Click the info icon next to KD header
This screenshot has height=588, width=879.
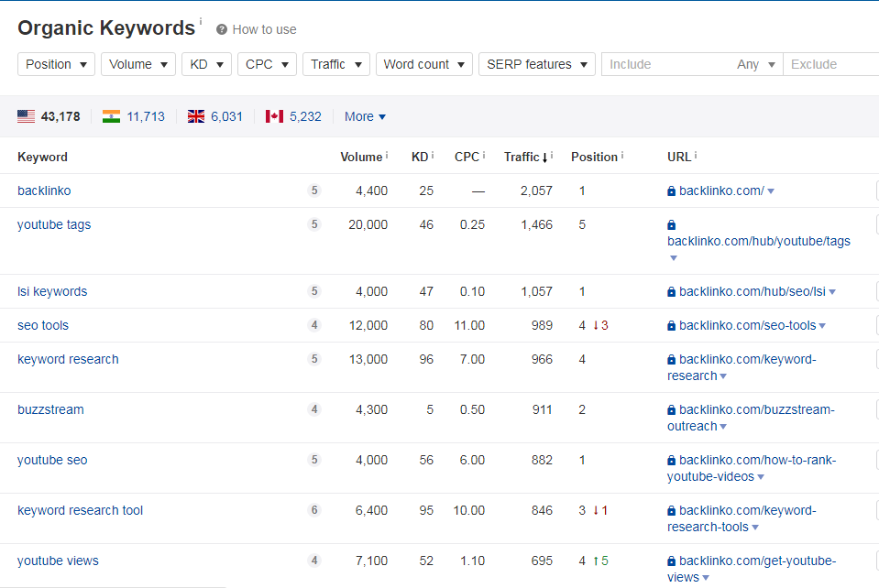point(433,155)
